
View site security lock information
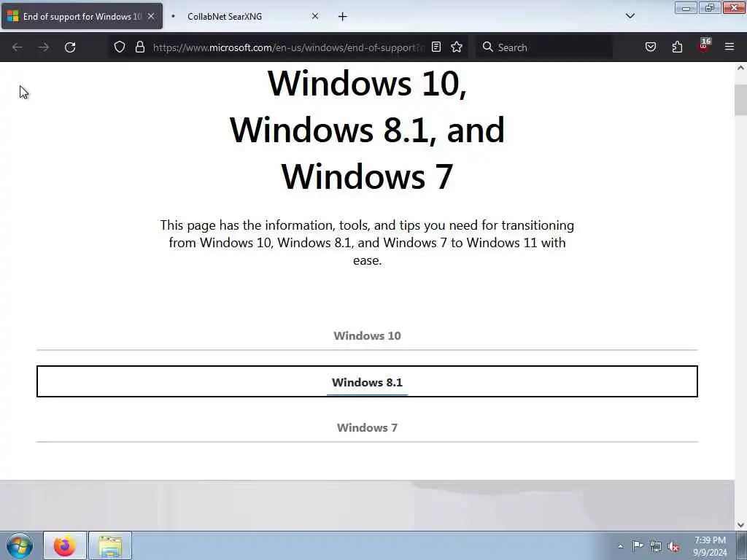139,47
